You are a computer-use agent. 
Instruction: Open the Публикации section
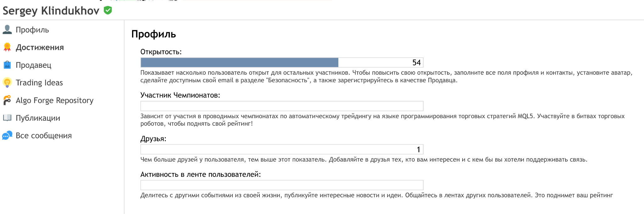(x=38, y=118)
